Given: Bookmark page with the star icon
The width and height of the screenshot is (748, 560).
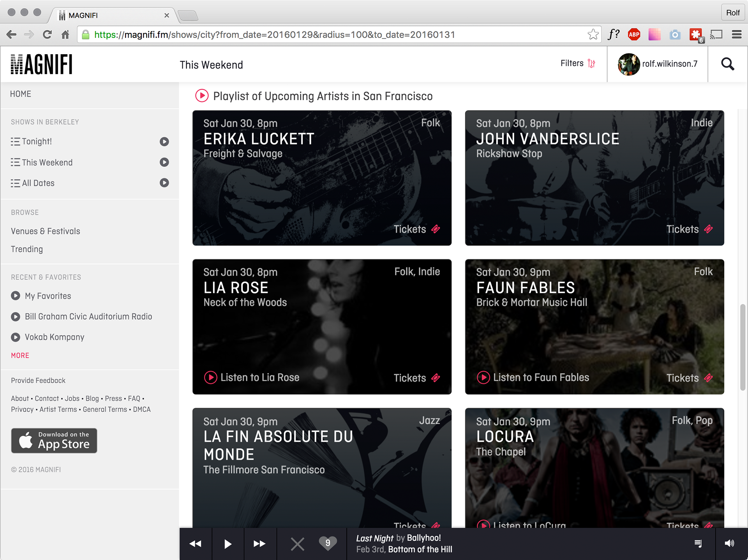Looking at the screenshot, I should click(x=593, y=35).
